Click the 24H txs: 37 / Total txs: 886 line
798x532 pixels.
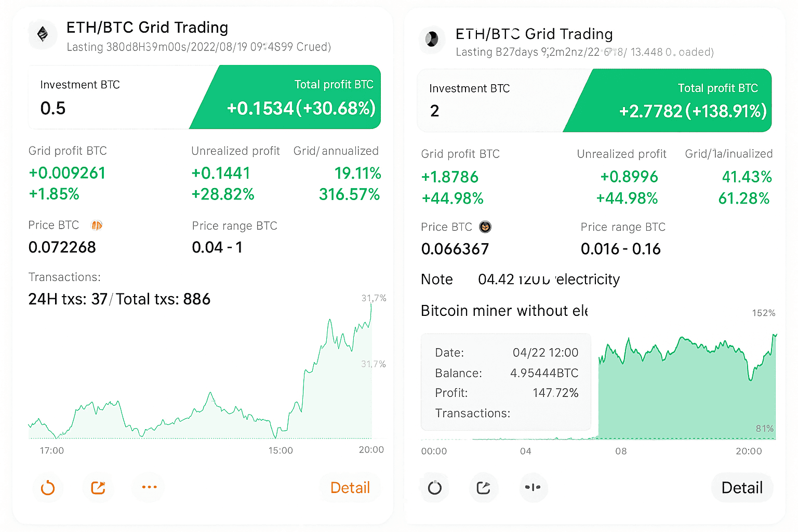(x=119, y=299)
